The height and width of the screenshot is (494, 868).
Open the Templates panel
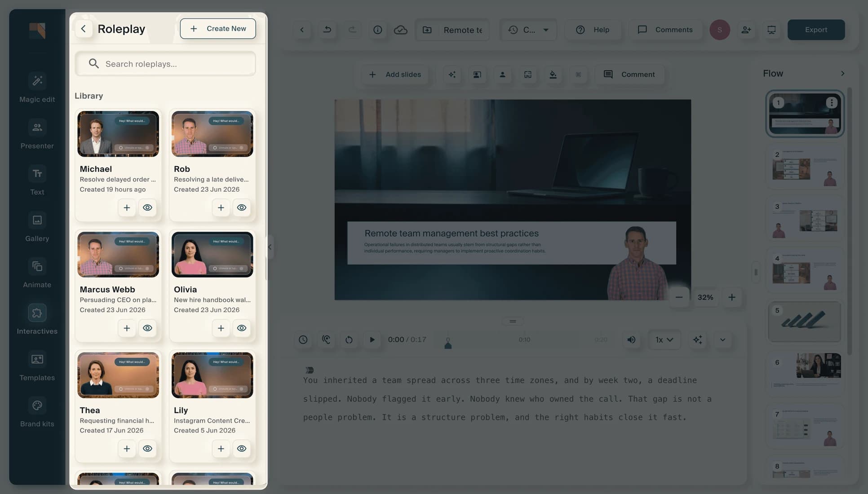[x=37, y=366]
